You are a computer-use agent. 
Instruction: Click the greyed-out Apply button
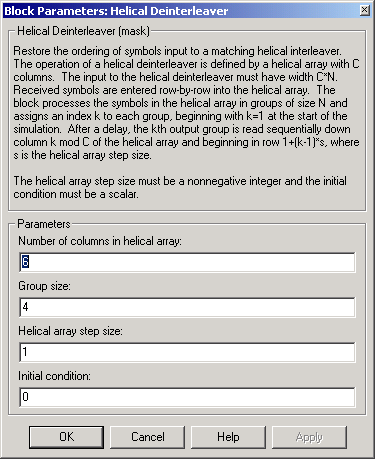pos(309,437)
